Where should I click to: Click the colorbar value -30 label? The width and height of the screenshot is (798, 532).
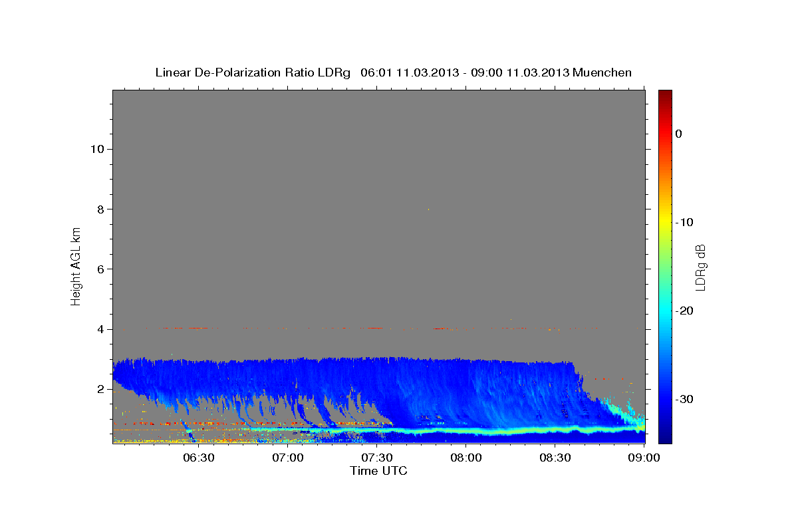click(x=685, y=399)
